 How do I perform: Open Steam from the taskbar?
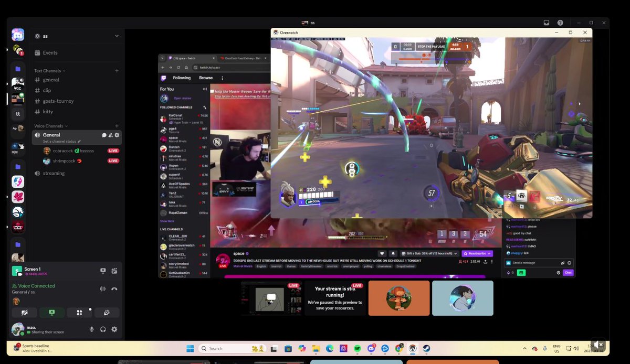[426, 348]
